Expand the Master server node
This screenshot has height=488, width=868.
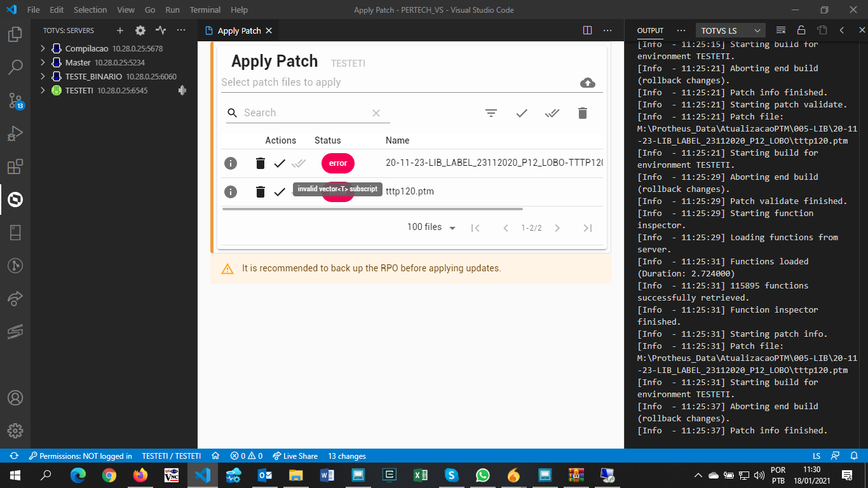point(43,62)
